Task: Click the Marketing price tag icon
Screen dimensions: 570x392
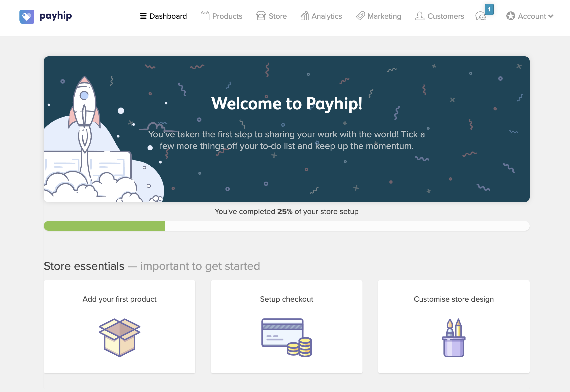Action: click(360, 16)
